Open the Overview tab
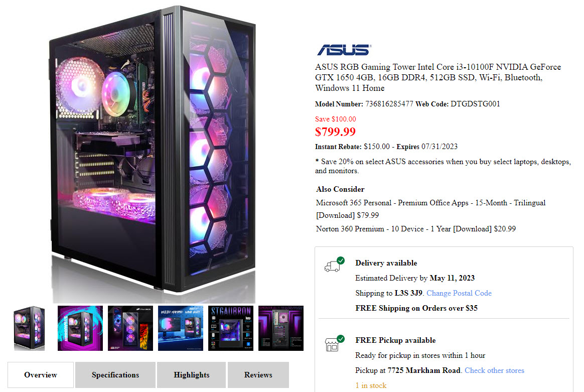Screen dimensions: 584x392 (x=41, y=375)
